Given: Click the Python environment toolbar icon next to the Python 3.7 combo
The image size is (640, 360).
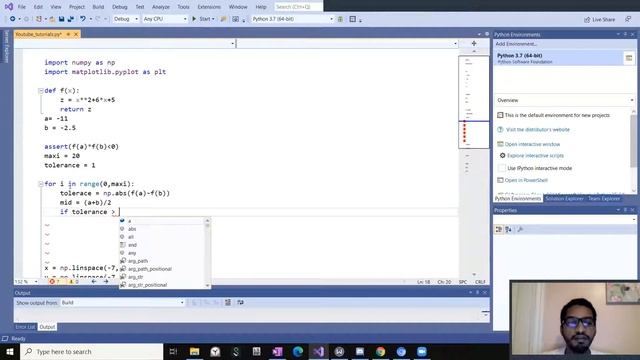Looking at the screenshot, I should click(340, 19).
